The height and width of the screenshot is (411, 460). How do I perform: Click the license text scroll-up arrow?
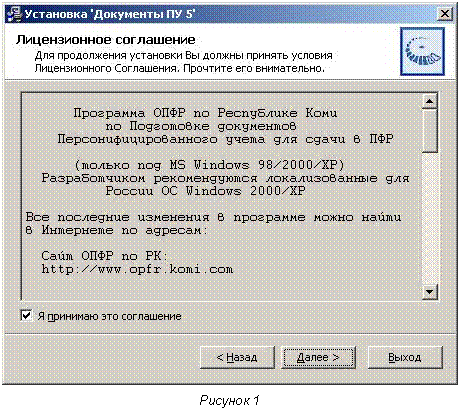[429, 101]
